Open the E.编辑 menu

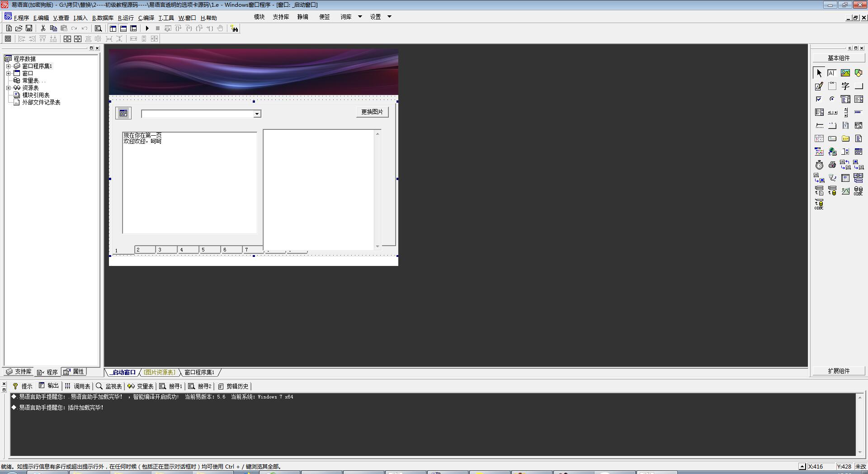[41, 18]
